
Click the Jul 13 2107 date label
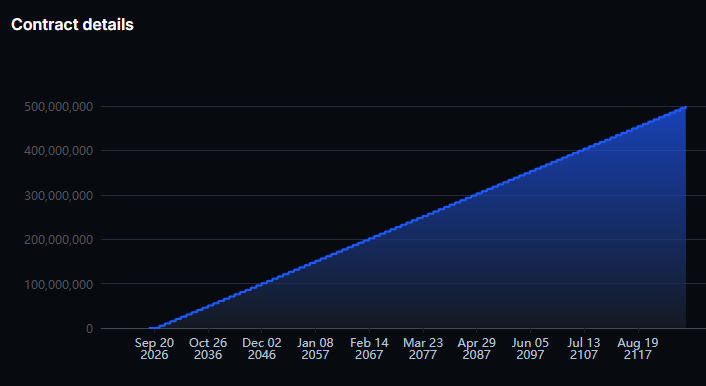pos(584,349)
